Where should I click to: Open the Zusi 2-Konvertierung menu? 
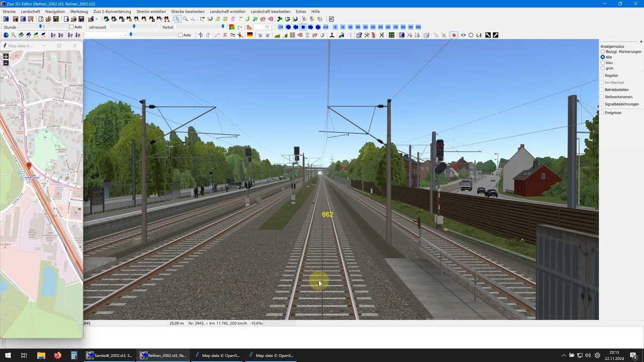pyautogui.click(x=112, y=11)
